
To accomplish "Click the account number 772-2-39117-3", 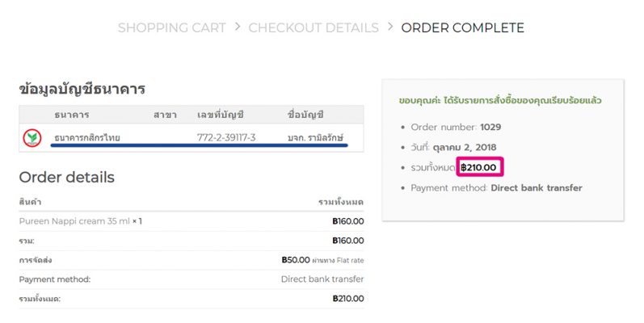I will [226, 138].
